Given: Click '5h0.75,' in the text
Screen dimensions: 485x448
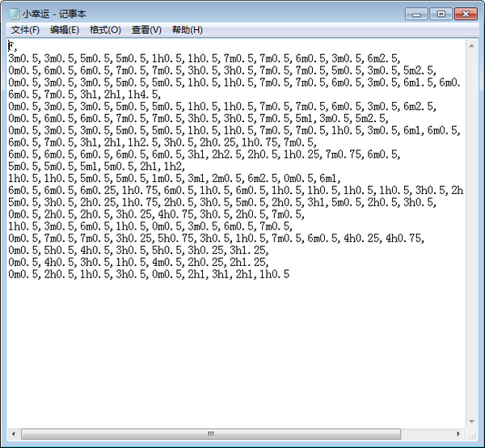Looking at the screenshot, I should [177, 238].
